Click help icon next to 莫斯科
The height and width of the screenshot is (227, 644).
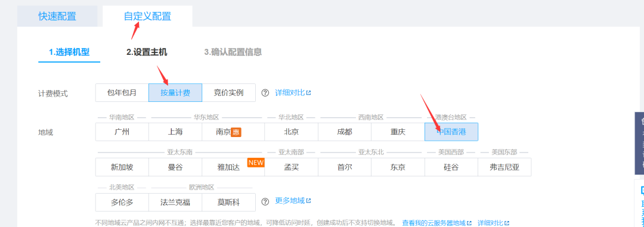(265, 201)
